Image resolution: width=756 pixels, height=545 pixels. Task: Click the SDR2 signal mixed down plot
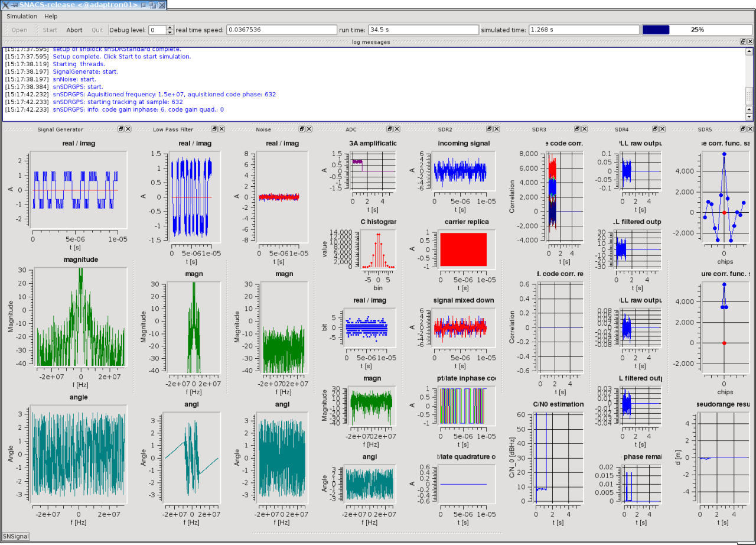click(463, 327)
